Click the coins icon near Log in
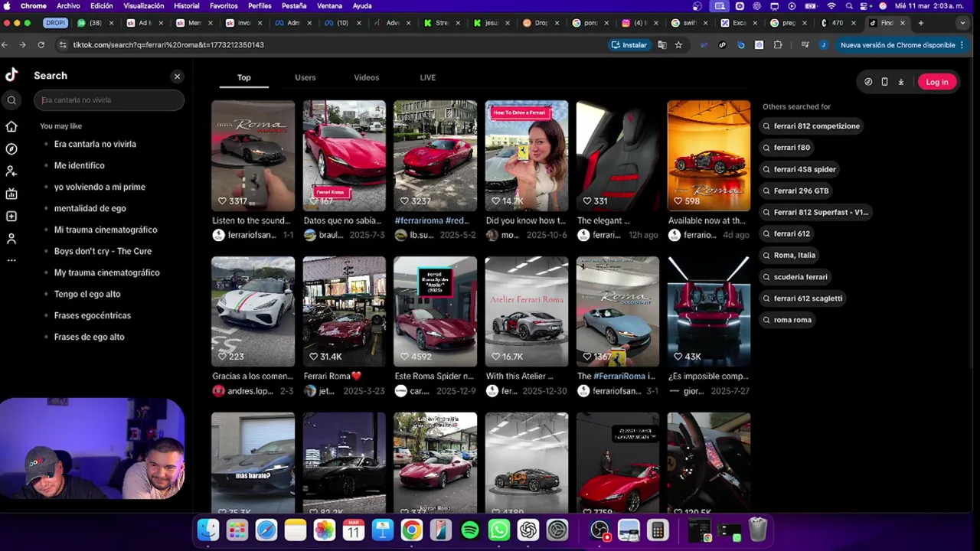 868,82
